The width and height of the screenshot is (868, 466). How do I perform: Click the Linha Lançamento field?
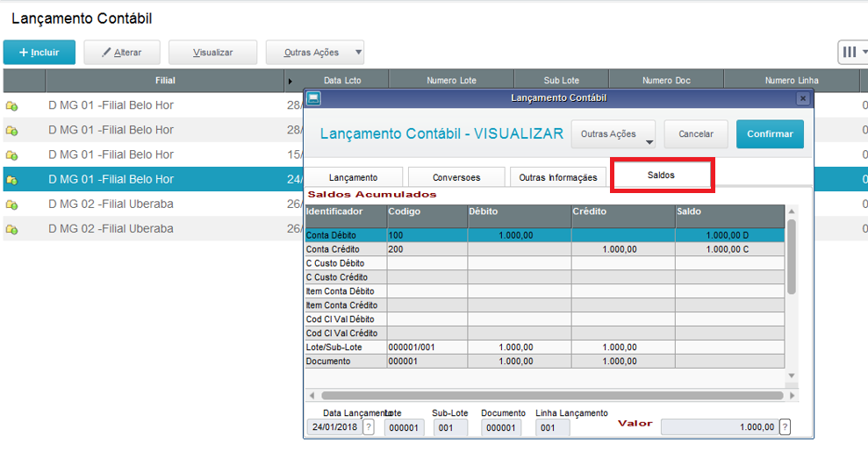(x=552, y=427)
